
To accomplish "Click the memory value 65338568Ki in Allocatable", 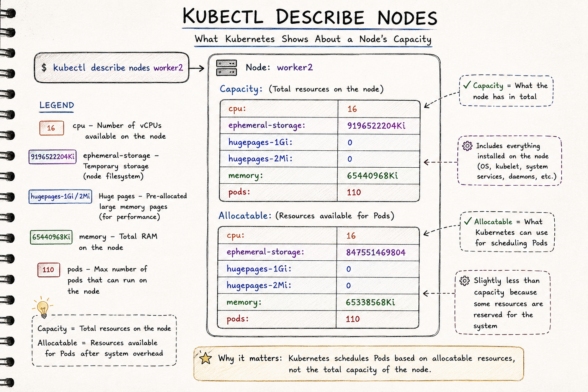I will point(371,302).
